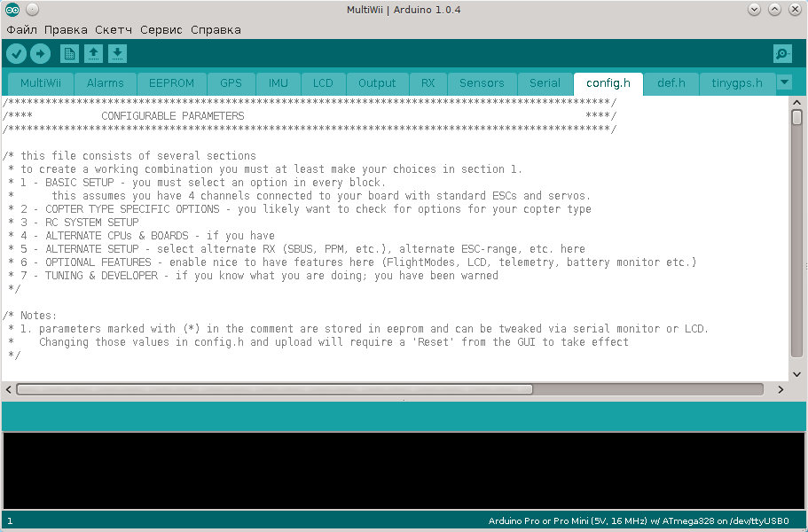
Task: Open the Справка menu
Action: point(216,29)
